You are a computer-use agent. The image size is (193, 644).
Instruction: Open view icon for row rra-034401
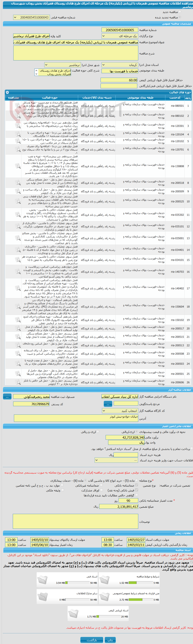[x=17, y=250]
